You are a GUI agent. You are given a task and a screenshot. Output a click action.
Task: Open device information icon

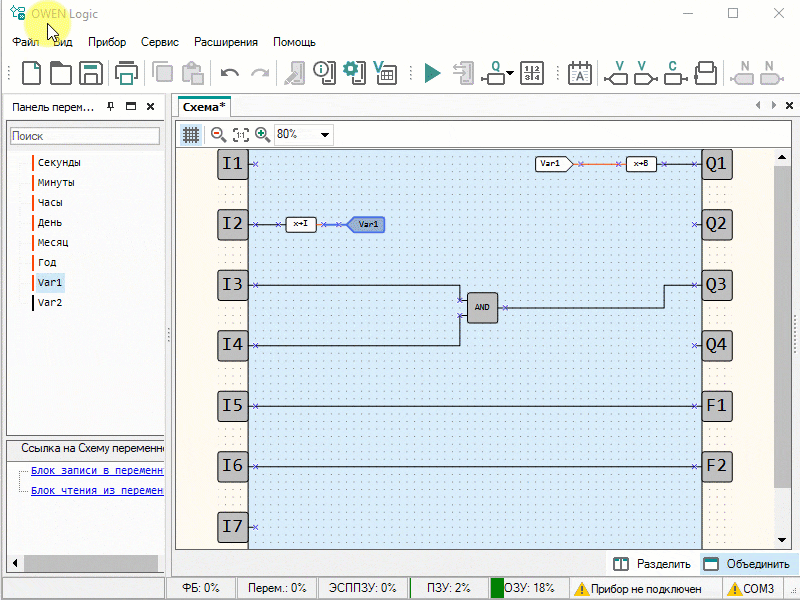324,73
